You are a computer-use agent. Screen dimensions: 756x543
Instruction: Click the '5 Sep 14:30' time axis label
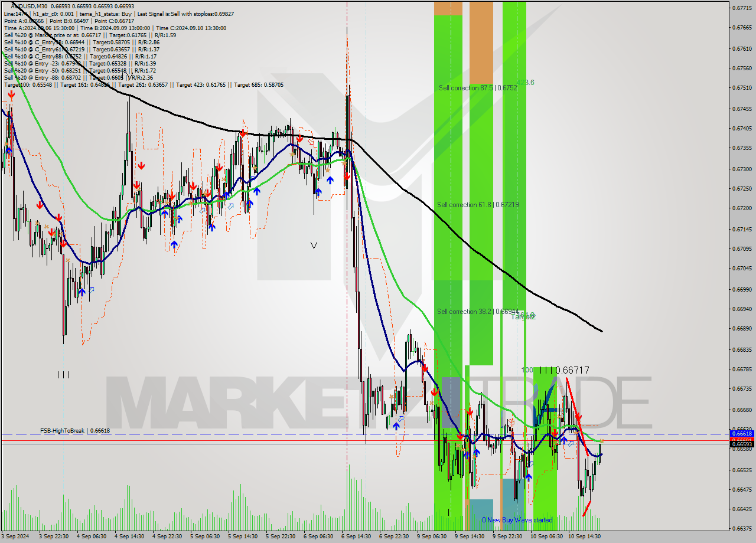[243, 537]
